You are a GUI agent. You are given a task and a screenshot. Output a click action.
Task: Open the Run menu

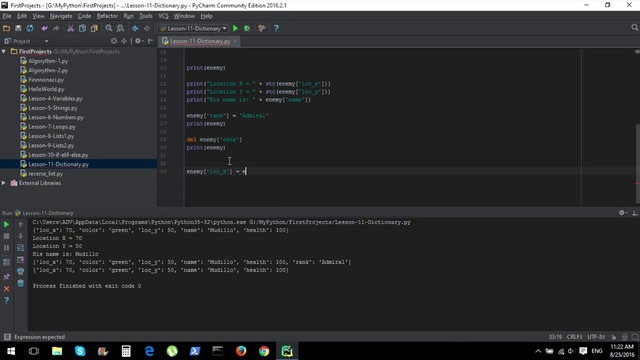pyautogui.click(x=129, y=16)
